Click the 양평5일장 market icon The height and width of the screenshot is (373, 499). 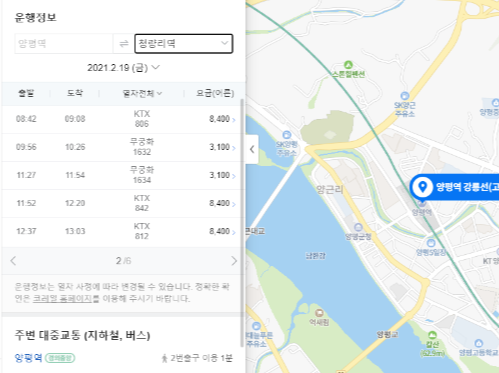pos(431,243)
